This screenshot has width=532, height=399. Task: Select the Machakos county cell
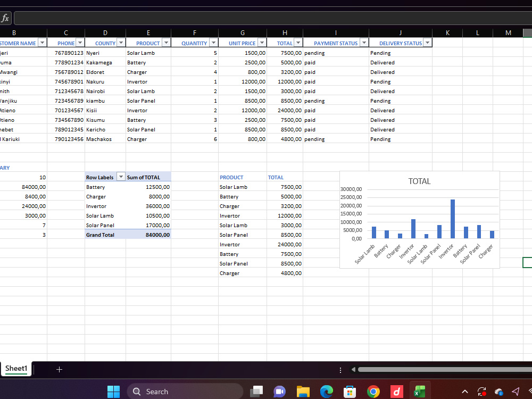pyautogui.click(x=105, y=139)
